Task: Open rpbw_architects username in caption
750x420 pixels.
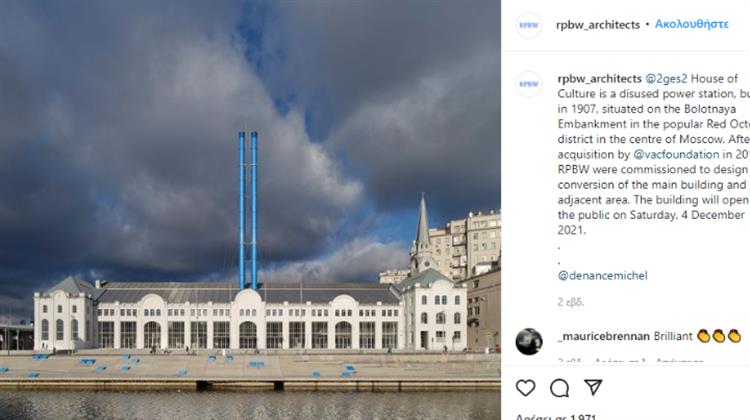Action: (599, 78)
